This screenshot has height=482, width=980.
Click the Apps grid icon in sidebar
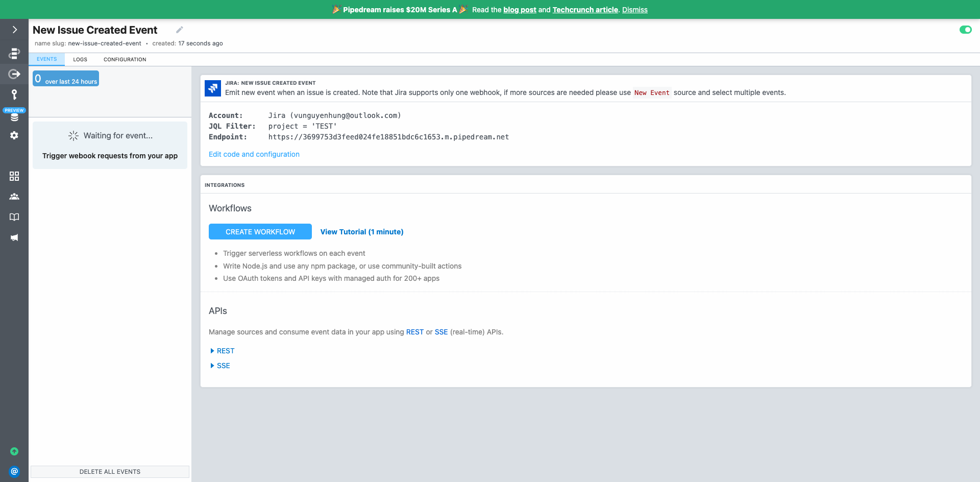point(14,176)
